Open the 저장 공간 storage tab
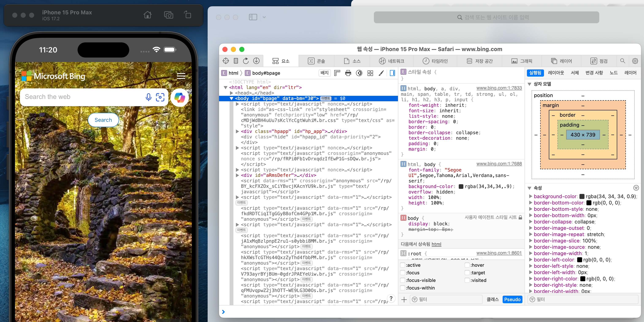This screenshot has height=322, width=644. pyautogui.click(x=479, y=61)
